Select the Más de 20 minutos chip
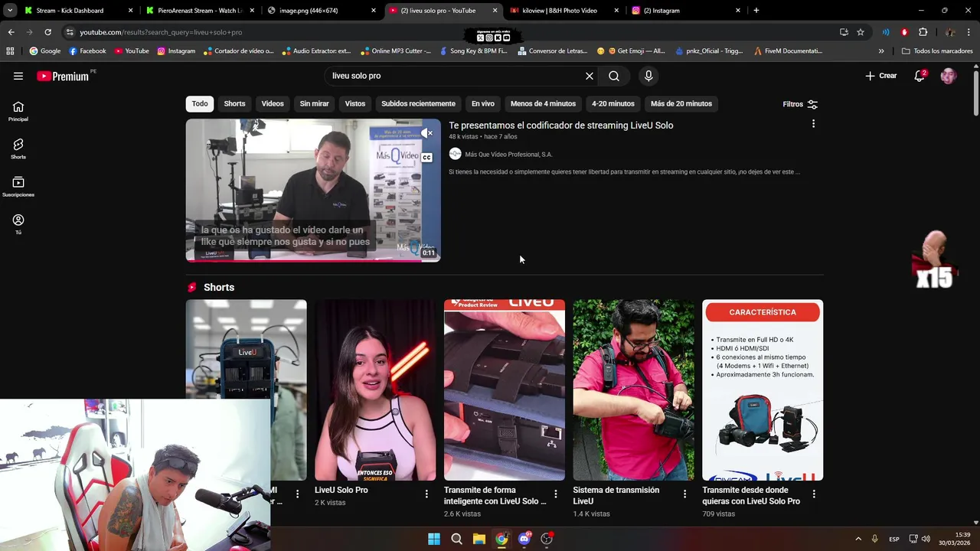The height and width of the screenshot is (551, 980). pyautogui.click(x=681, y=103)
